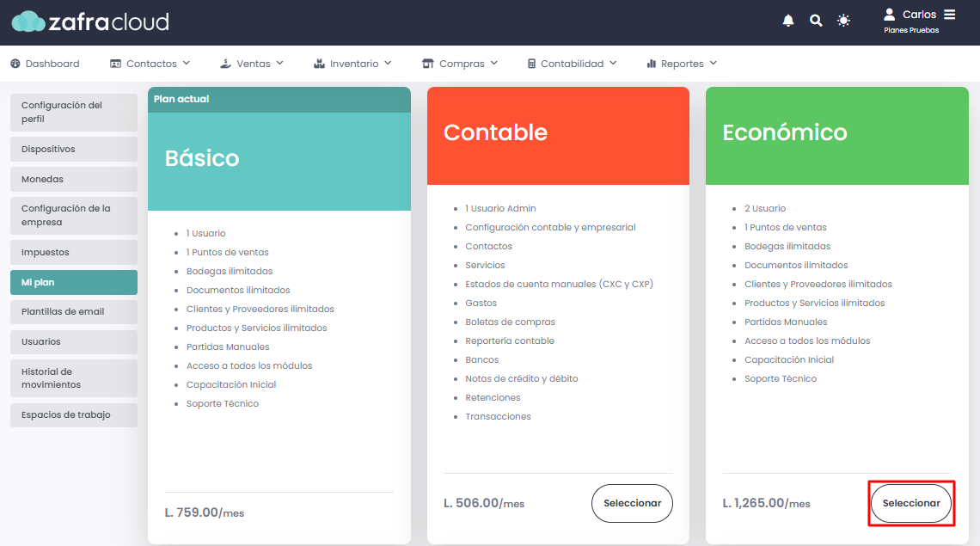Open the search magnifier icon
This screenshot has height=546, width=980.
pyautogui.click(x=816, y=21)
